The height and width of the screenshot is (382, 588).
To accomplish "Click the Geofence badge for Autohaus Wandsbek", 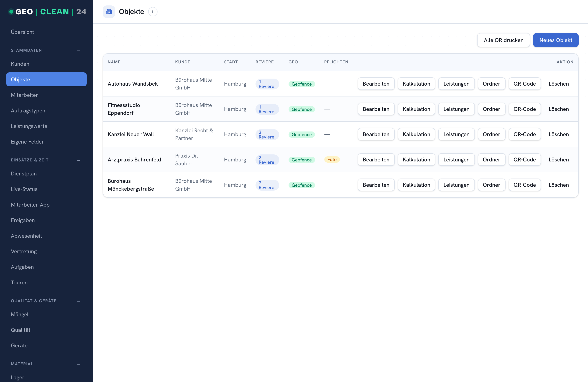I will 301,84.
